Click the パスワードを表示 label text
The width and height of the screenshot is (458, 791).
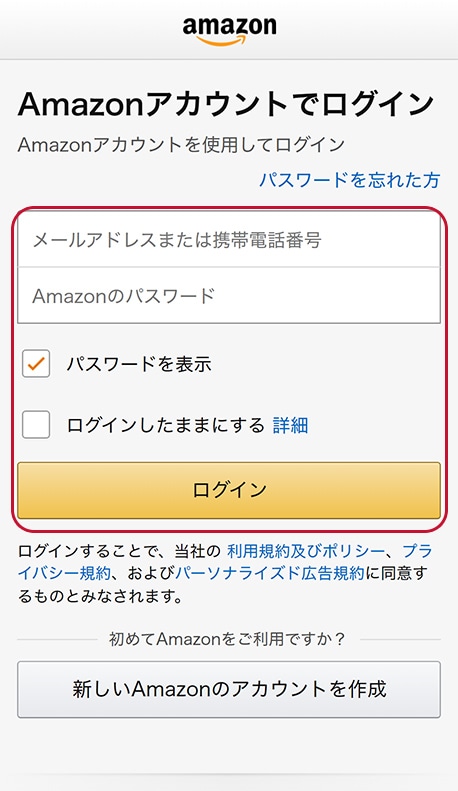(x=139, y=364)
